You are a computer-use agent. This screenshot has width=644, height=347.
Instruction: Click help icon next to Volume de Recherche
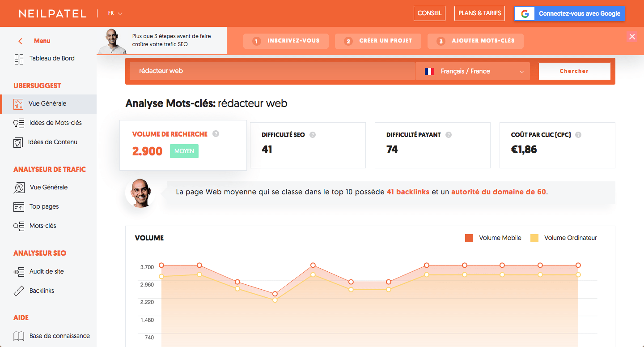tap(216, 134)
